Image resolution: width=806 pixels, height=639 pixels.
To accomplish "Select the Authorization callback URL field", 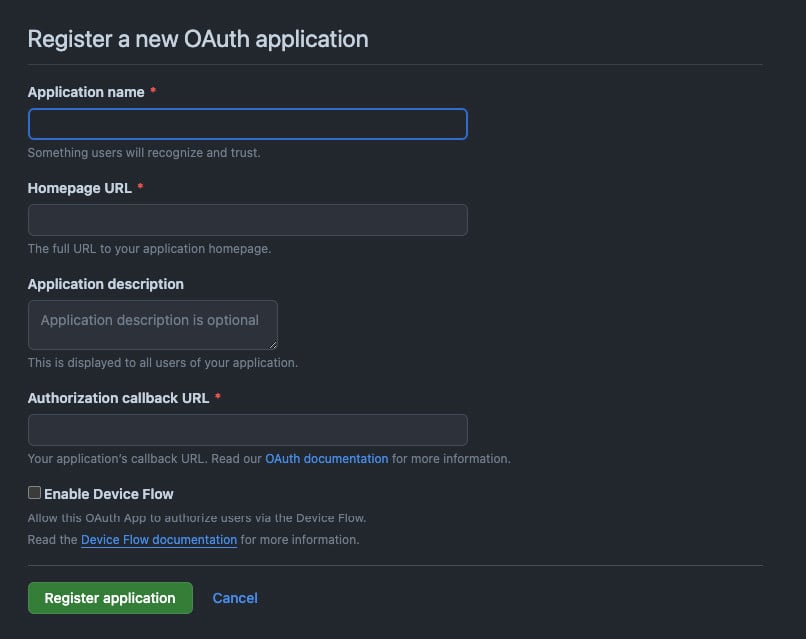I will [248, 430].
